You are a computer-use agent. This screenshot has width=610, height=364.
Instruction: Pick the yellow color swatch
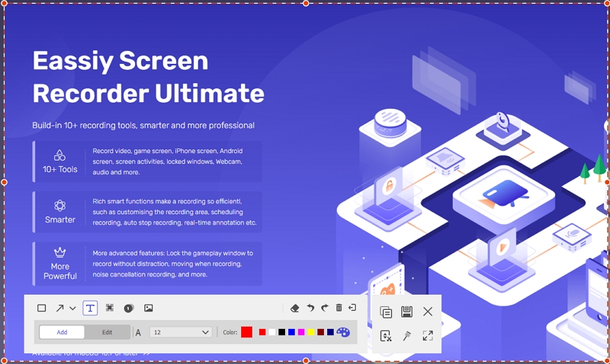[311, 332]
